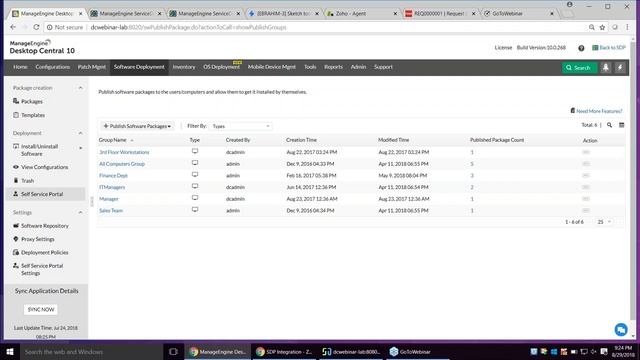Go to the Home tab
Screen dimensions: 640x360
[20, 67]
